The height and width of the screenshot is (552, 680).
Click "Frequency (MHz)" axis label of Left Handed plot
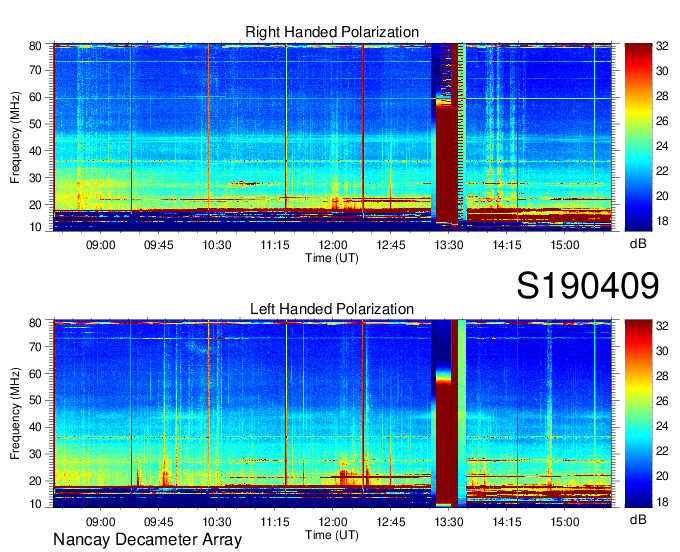point(15,414)
